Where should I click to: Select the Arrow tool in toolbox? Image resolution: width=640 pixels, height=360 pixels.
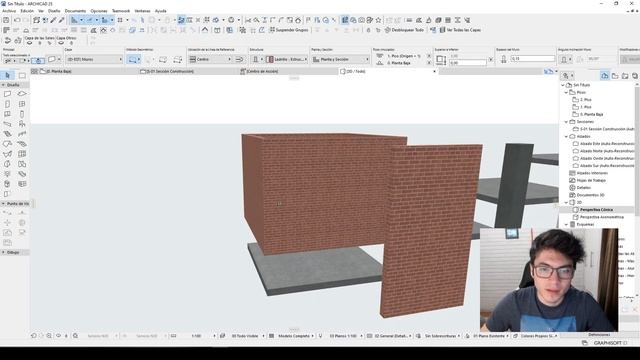(x=7, y=76)
